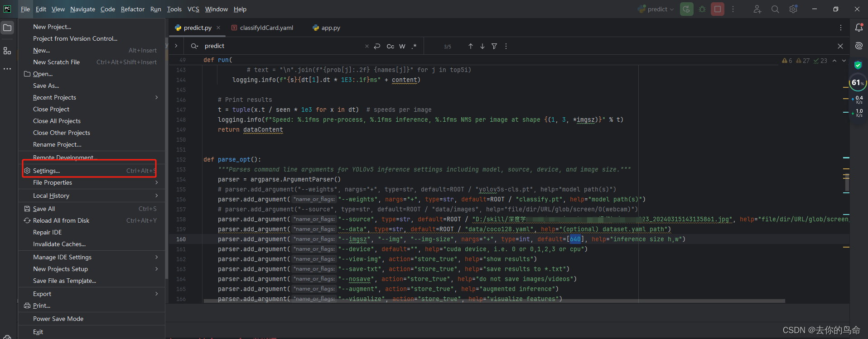Open the Project tool window folder icon
Screen dimensions: 868x339
point(7,28)
